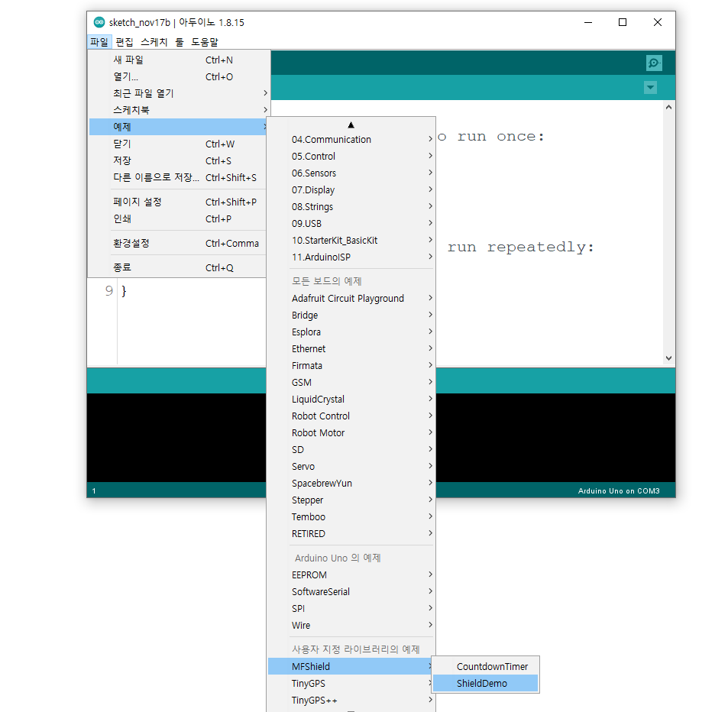Expand 07.Display examples
This screenshot has height=712, width=728.
coord(351,190)
